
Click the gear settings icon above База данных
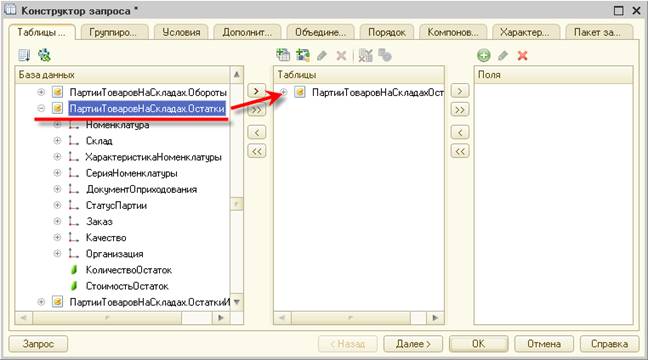44,55
